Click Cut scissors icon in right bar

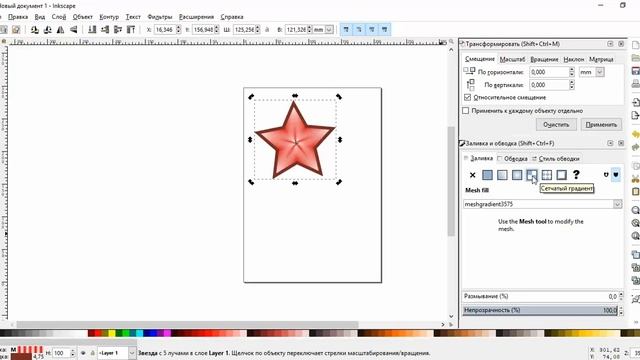click(x=636, y=179)
